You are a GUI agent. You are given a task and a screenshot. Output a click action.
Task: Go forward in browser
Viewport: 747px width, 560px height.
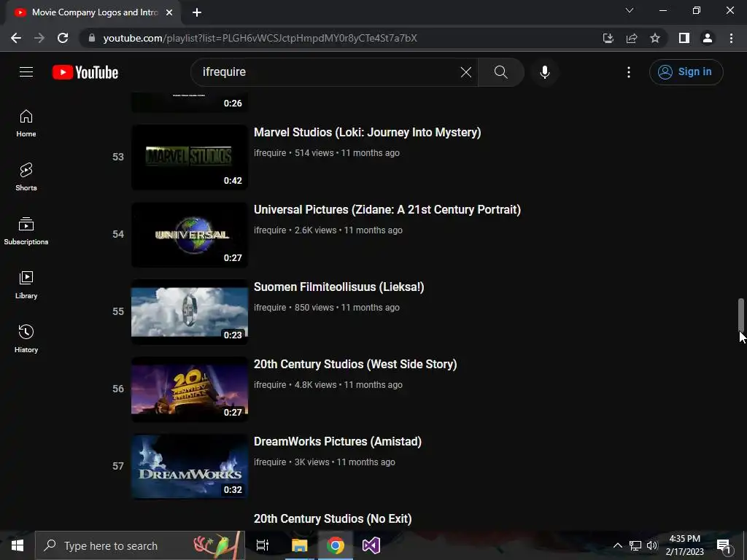[39, 38]
